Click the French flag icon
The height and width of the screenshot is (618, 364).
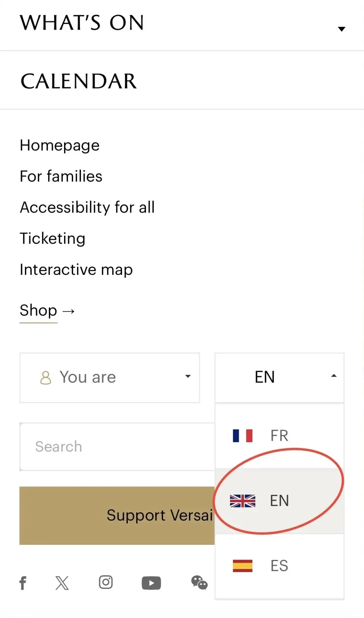tap(243, 436)
